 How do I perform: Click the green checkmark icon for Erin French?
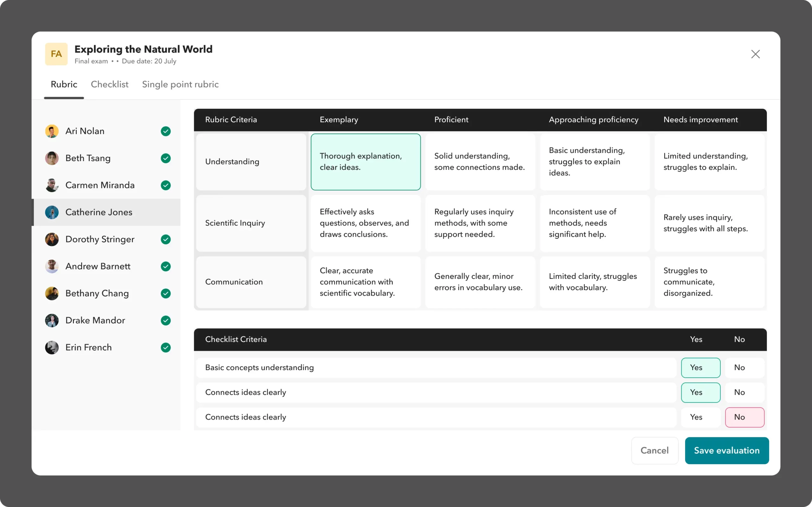[166, 347]
